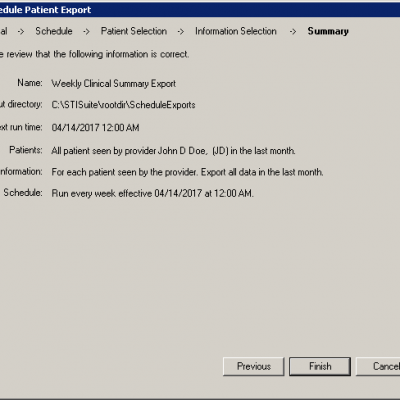Image resolution: width=400 pixels, height=400 pixels.
Task: Click the review information instruction text
Action: click(x=95, y=54)
